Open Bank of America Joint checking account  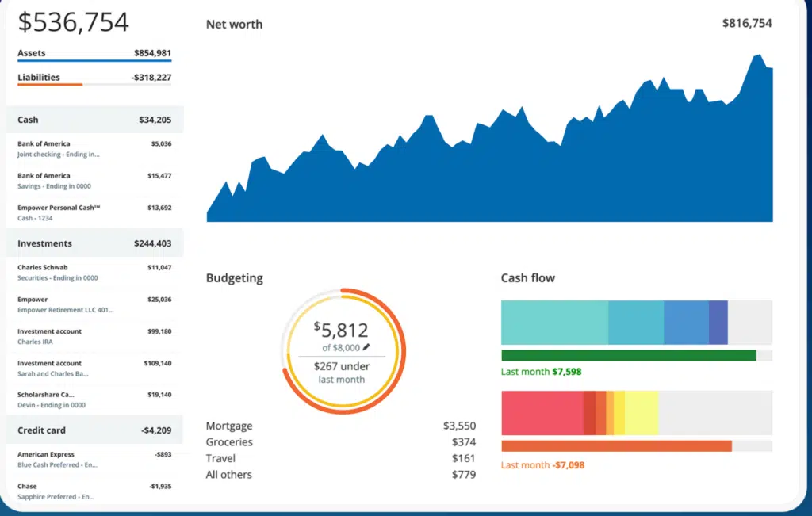click(x=94, y=149)
